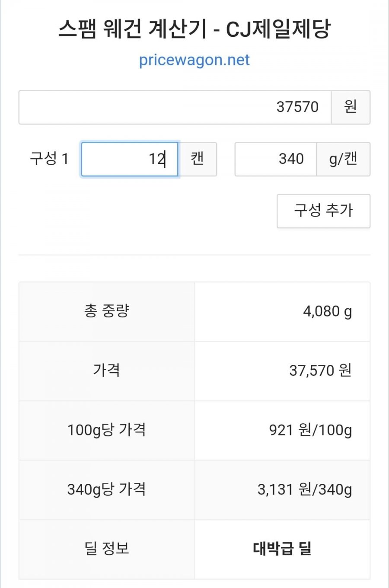Focus the price input showing 37570
389x588 pixels.
point(175,107)
